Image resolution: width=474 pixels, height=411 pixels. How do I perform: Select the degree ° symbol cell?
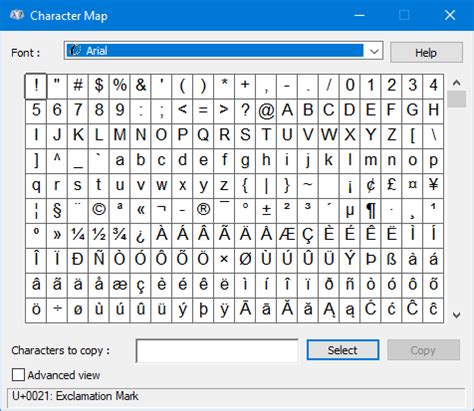(245, 210)
